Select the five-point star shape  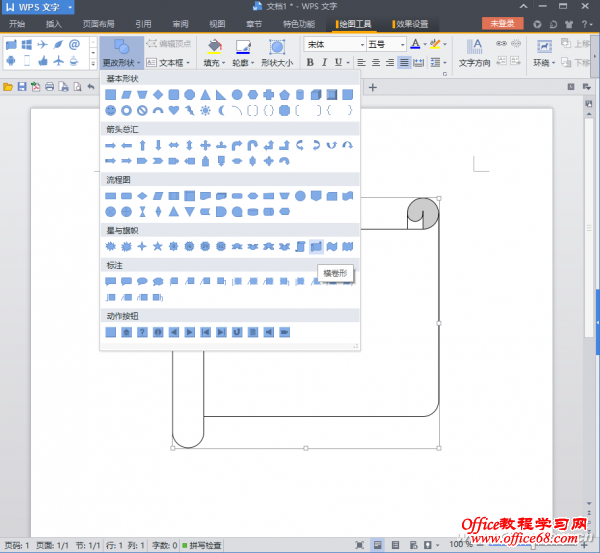tap(158, 246)
